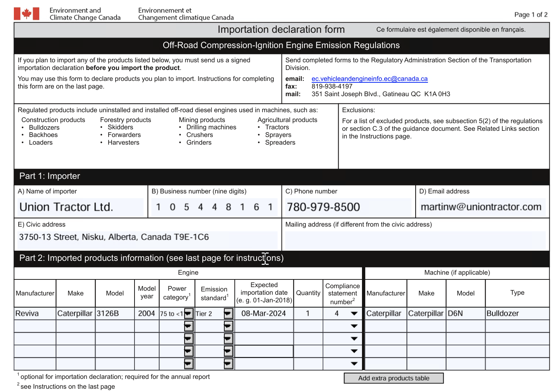This screenshot has height=392, width=557.
Task: Open Power category dropdown in third product row
Action: (188, 339)
